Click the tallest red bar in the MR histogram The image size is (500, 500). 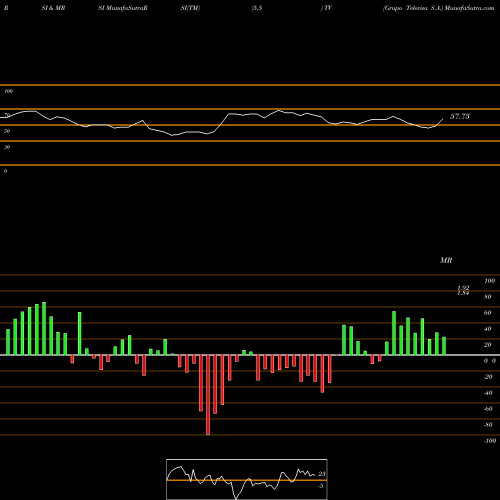click(208, 395)
